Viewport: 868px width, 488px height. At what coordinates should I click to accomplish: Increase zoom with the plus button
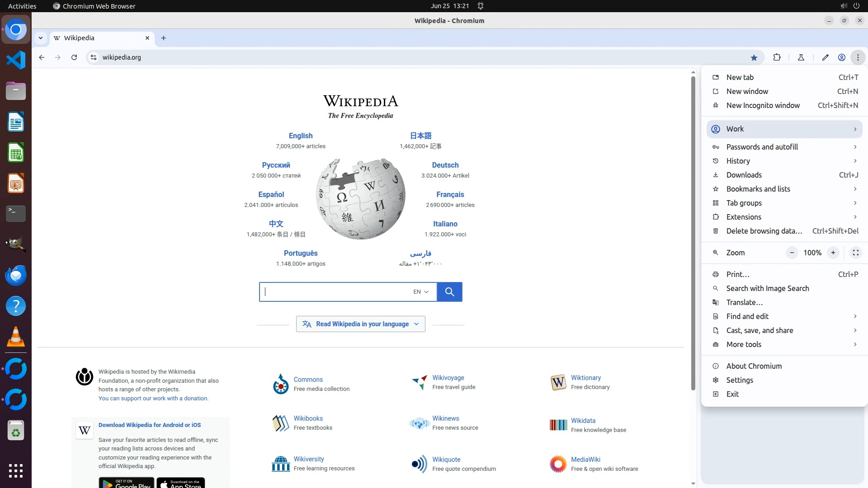[x=833, y=253]
